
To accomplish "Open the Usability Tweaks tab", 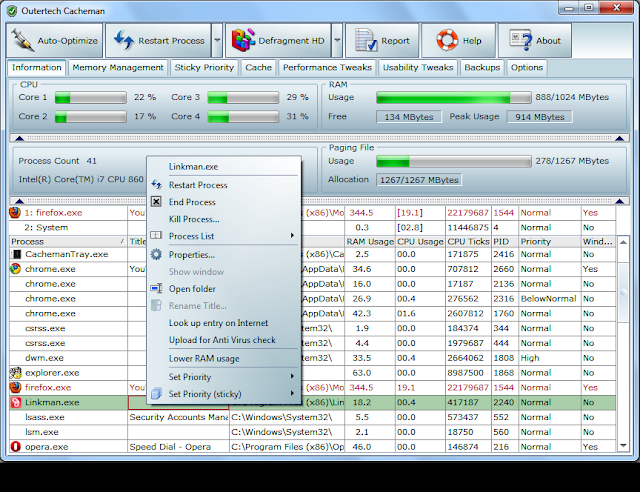I will coord(418,68).
